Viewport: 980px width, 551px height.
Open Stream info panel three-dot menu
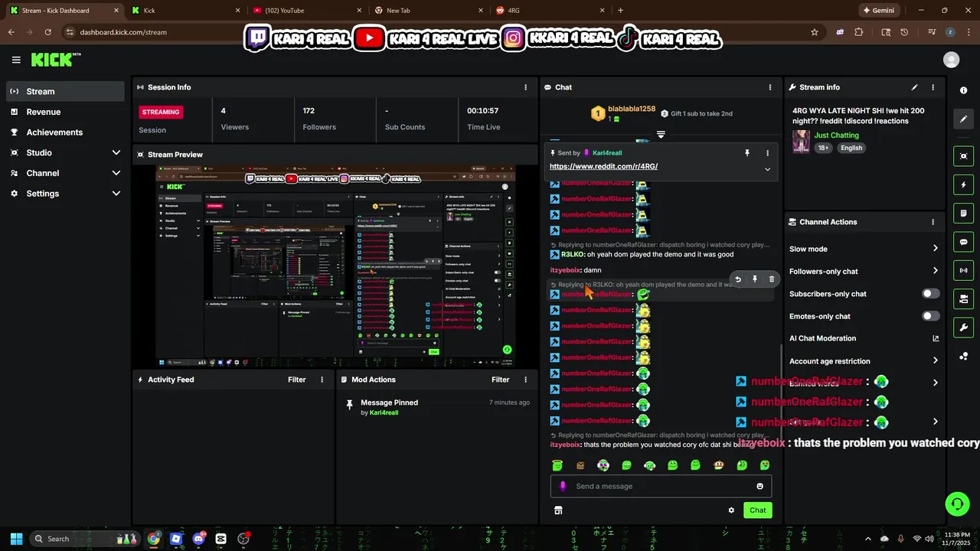point(933,87)
